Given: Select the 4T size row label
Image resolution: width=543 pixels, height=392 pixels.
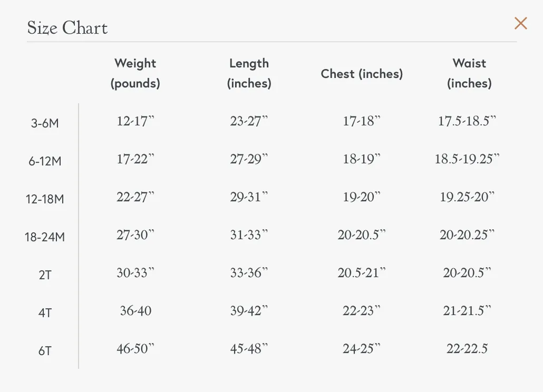Looking at the screenshot, I should 45,313.
